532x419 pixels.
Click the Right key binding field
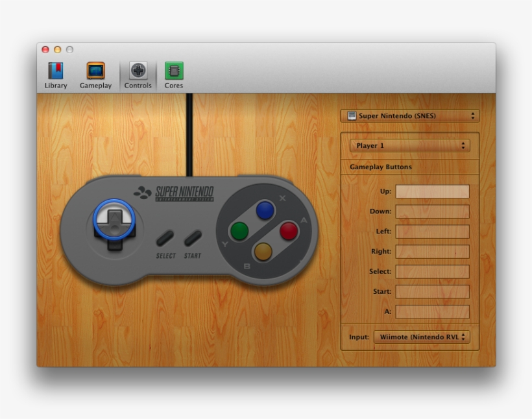point(433,251)
